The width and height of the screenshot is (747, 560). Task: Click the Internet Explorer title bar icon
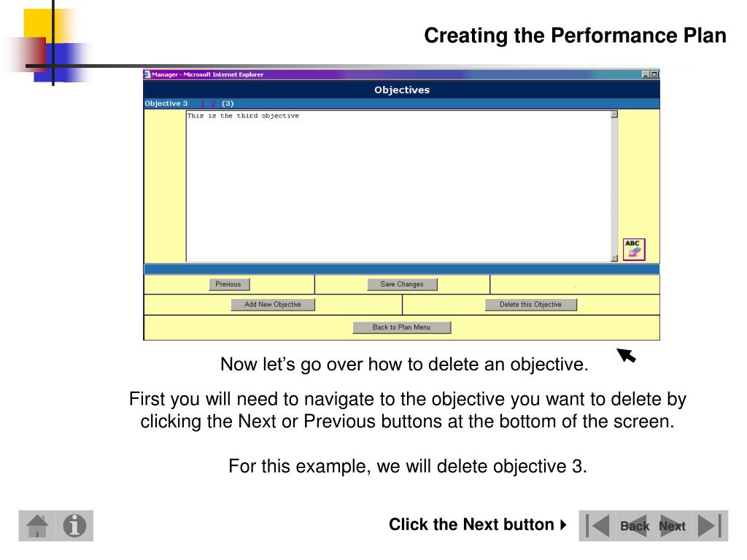point(147,74)
